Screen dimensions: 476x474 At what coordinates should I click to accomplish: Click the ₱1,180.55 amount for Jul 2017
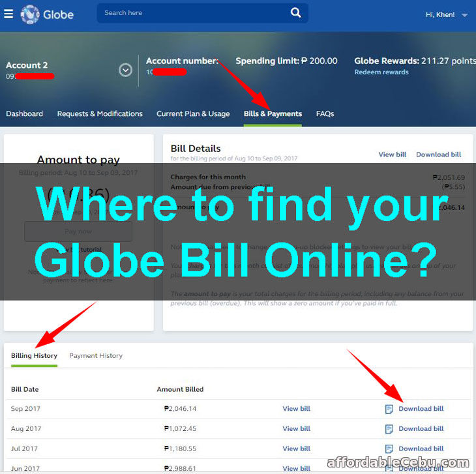(180, 449)
